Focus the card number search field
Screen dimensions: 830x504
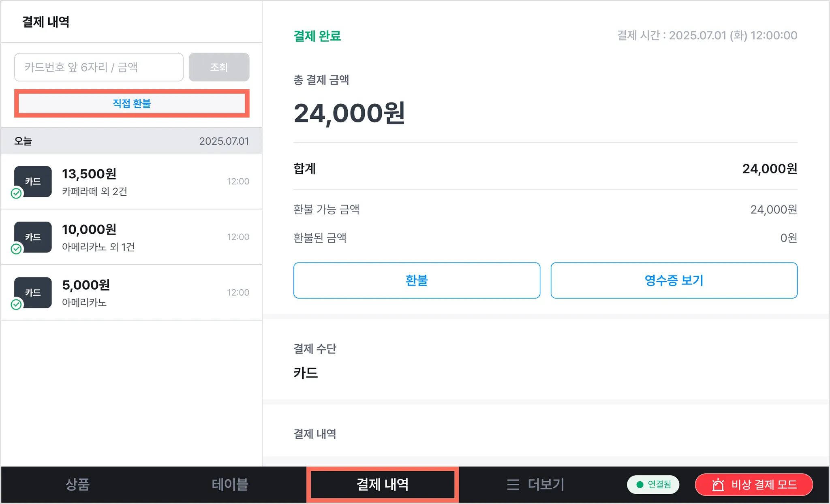[x=99, y=67]
